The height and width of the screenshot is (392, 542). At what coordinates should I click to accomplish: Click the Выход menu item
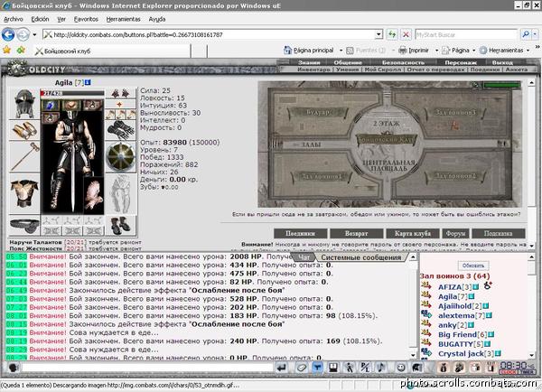tap(502, 62)
